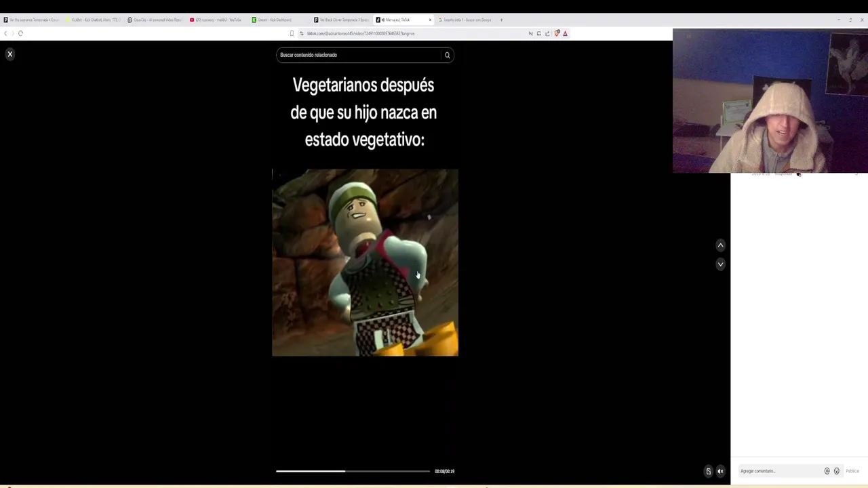The image size is (868, 488).
Task: Switch to the OpusClip browser tab
Action: coord(155,20)
